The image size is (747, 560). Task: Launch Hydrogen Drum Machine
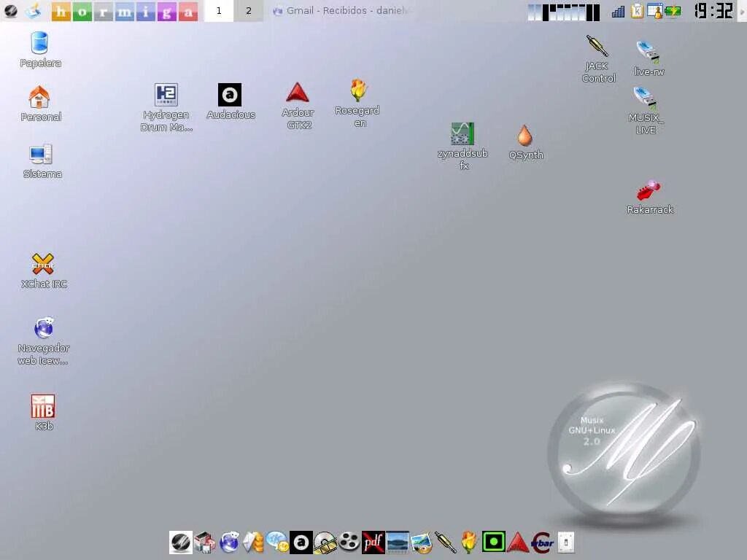166,107
